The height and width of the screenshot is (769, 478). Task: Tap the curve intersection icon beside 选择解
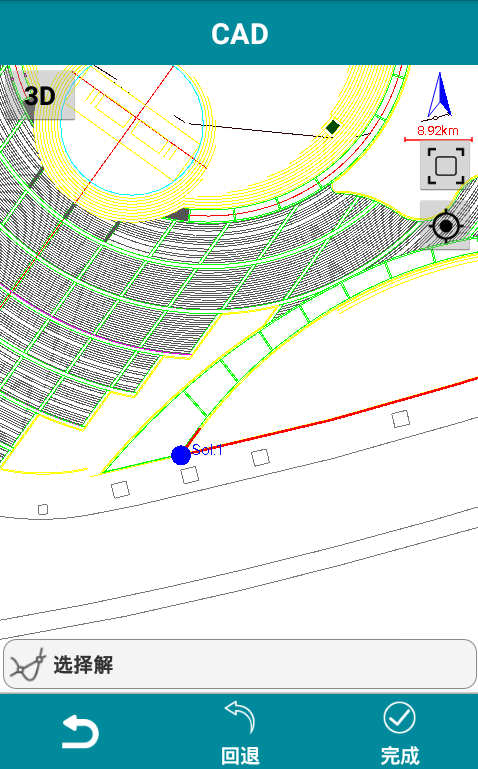click(x=28, y=665)
